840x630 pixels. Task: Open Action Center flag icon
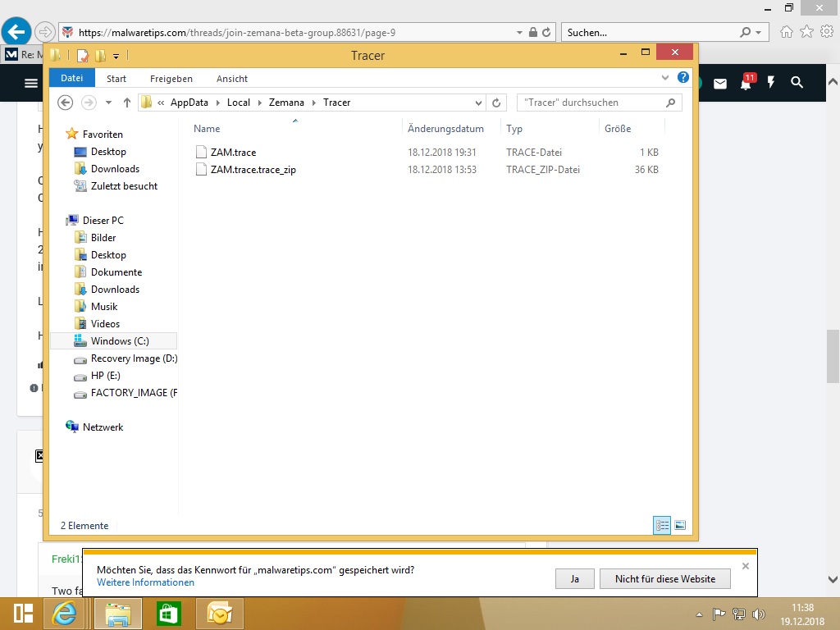[x=719, y=614]
